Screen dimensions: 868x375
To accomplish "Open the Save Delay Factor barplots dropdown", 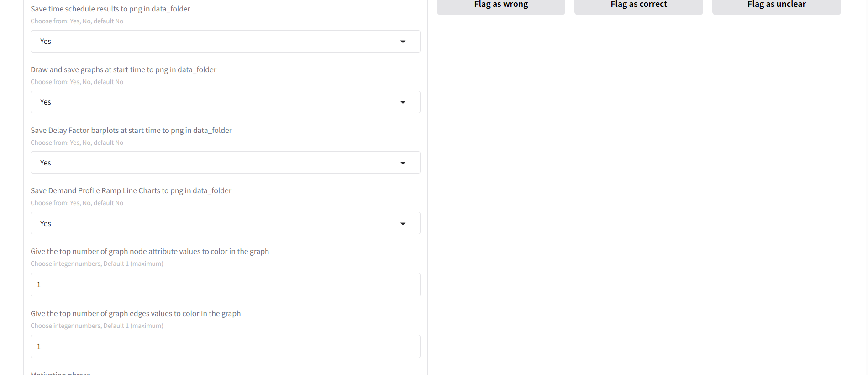I will 225,163.
